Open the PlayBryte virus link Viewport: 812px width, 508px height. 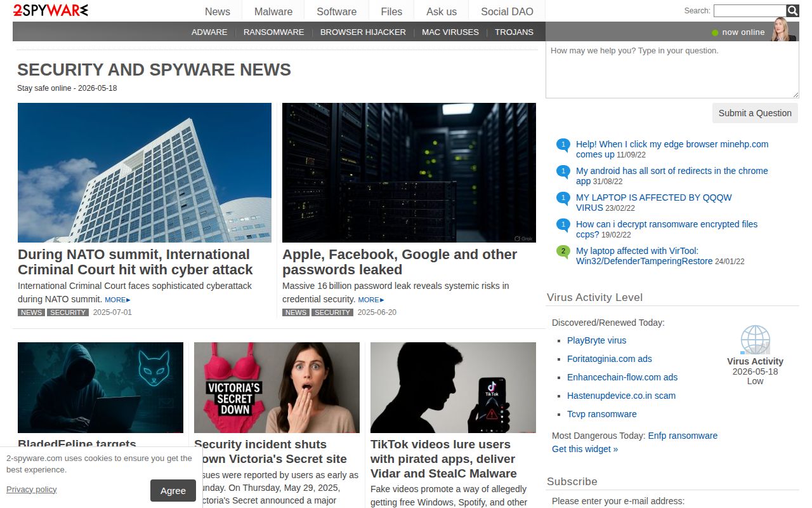[596, 340]
